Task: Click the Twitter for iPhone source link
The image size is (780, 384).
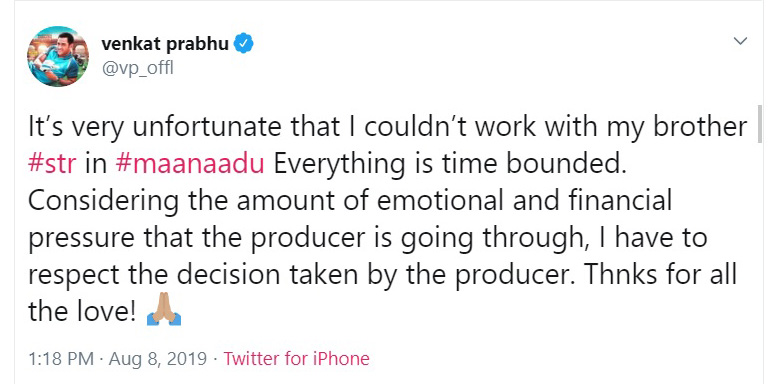Action: [296, 359]
